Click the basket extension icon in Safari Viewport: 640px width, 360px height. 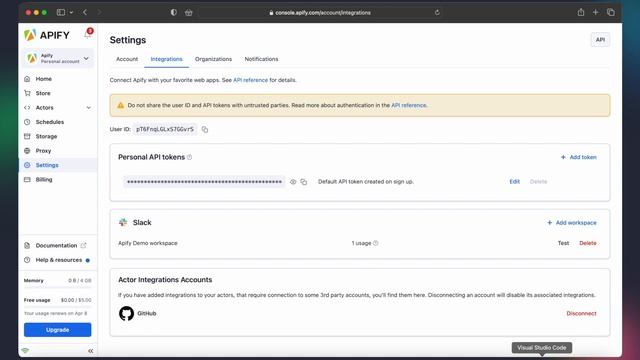[189, 13]
